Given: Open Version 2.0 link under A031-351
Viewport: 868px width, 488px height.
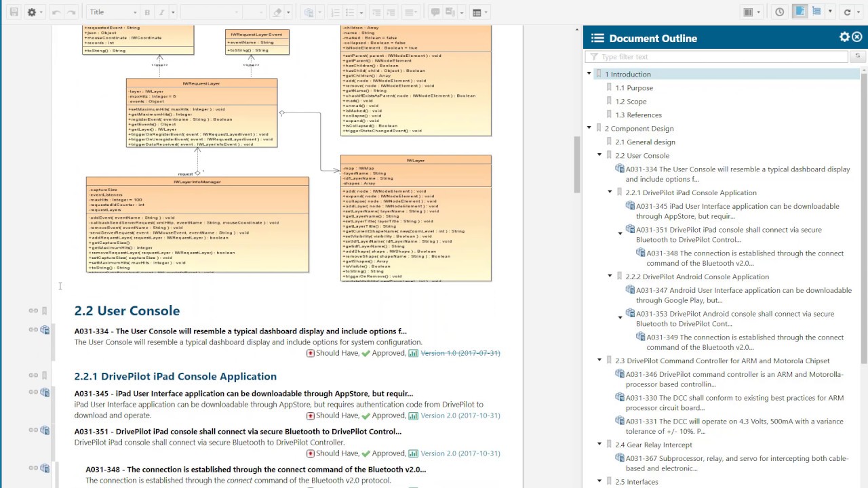Looking at the screenshot, I should (x=460, y=453).
